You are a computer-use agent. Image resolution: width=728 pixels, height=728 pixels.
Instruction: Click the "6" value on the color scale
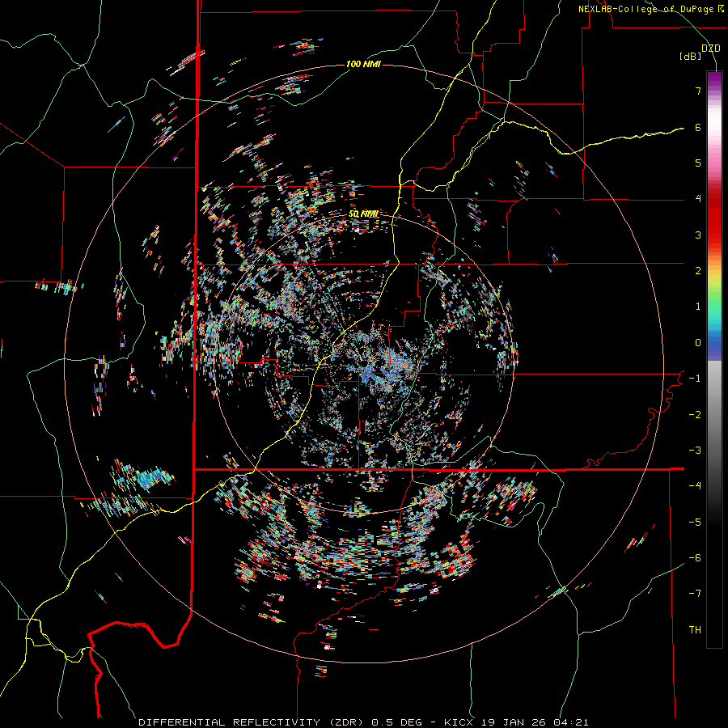coord(698,127)
